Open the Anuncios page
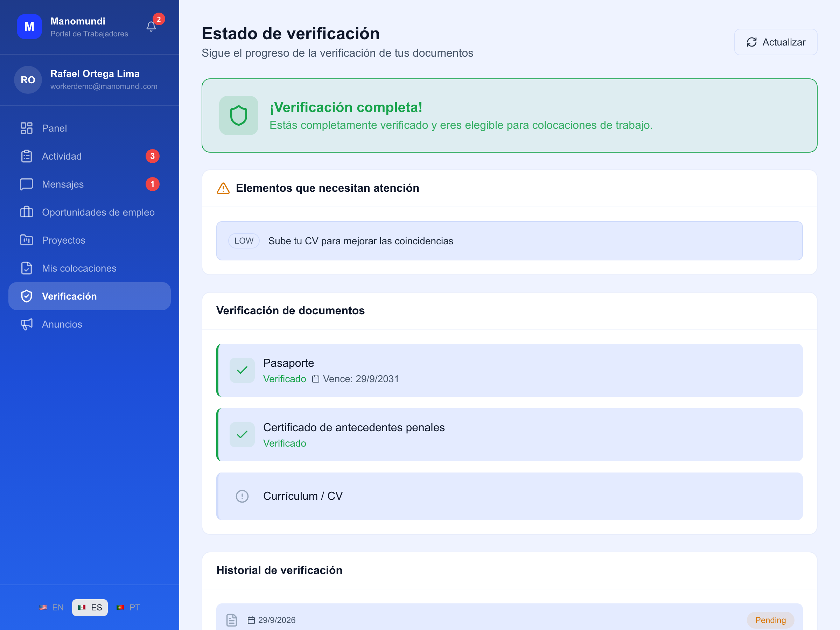Screen dimensions: 840x630 (90, 324)
